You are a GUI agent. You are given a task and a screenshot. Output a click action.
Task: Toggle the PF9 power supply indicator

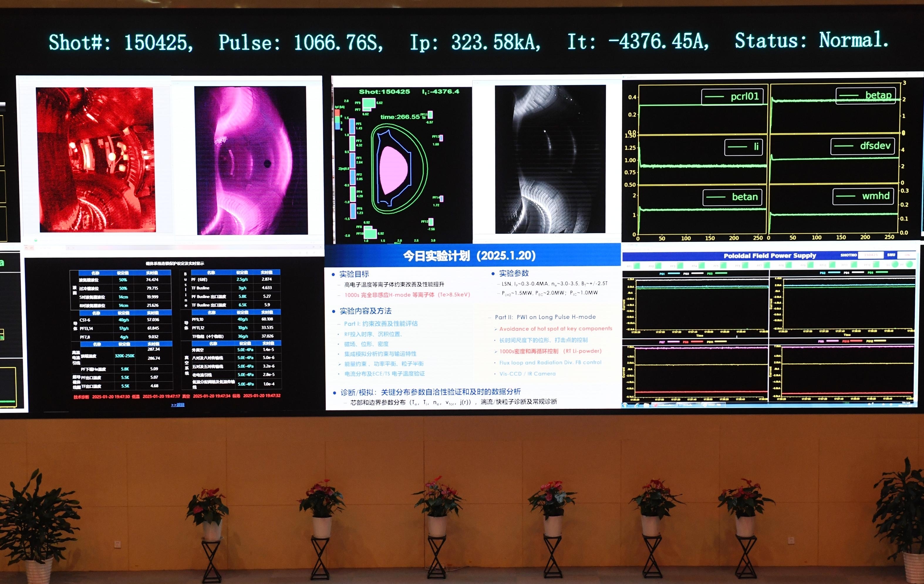pyautogui.click(x=810, y=265)
